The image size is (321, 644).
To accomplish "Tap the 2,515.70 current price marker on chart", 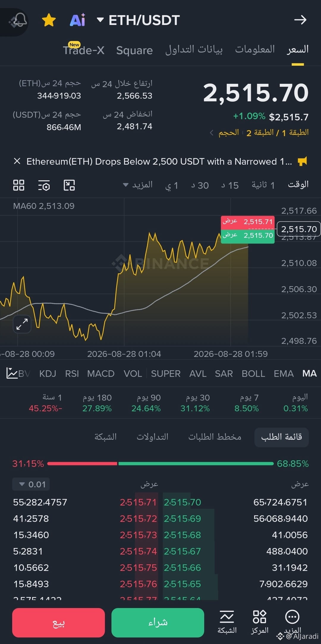I will tap(299, 229).
